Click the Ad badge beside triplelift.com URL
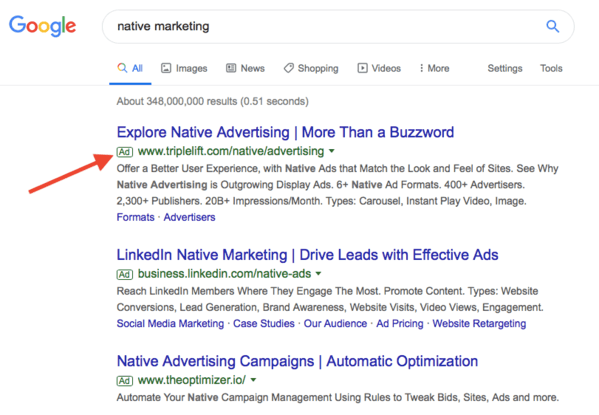Screen dimensions: 599x415 tap(125, 152)
